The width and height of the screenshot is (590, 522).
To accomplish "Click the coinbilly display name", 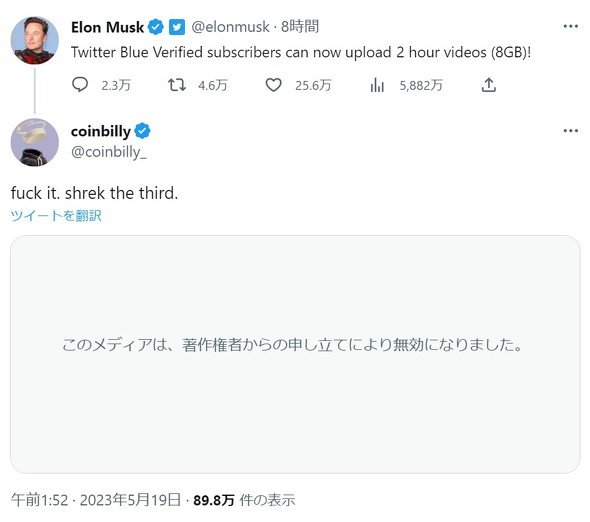I will 101,131.
